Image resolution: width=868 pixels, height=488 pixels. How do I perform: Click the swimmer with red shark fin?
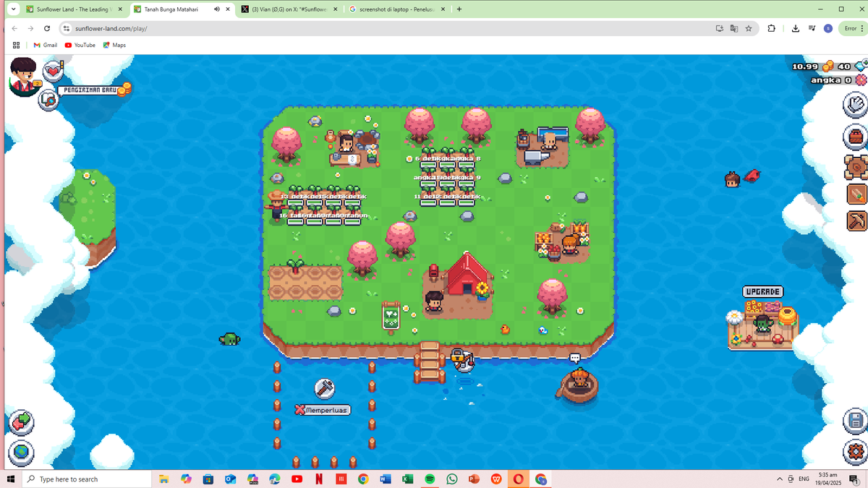pos(742,178)
